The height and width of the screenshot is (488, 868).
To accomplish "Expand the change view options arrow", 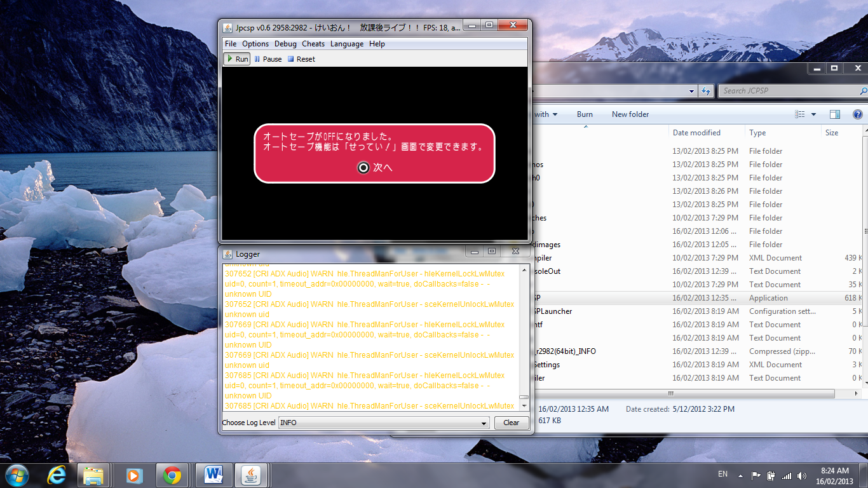I will [813, 114].
